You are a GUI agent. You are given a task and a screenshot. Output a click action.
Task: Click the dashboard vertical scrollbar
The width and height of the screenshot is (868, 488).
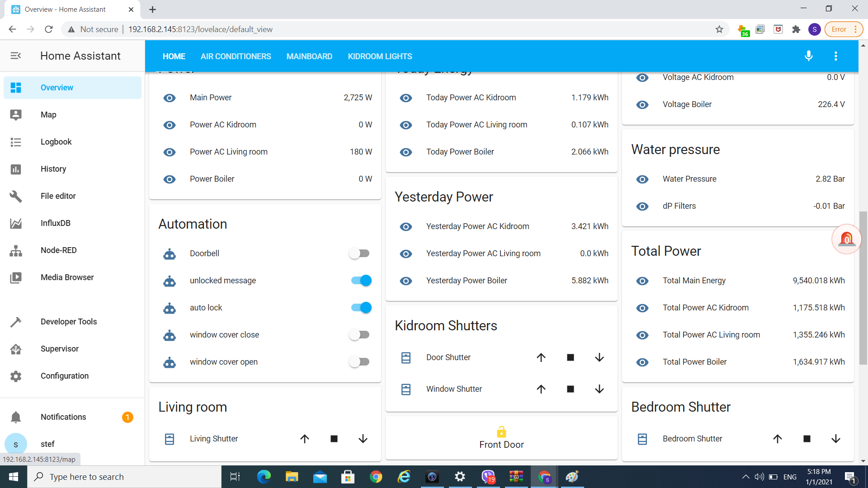[x=863, y=288]
